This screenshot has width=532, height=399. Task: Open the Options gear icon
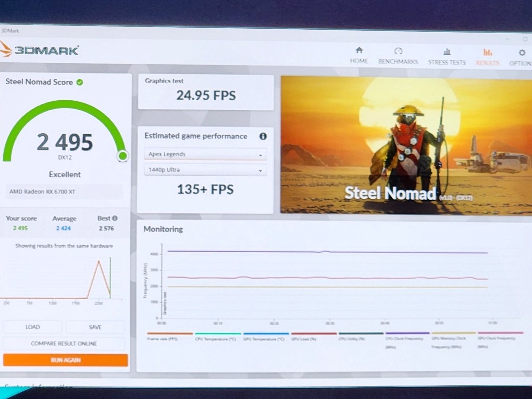[x=522, y=53]
